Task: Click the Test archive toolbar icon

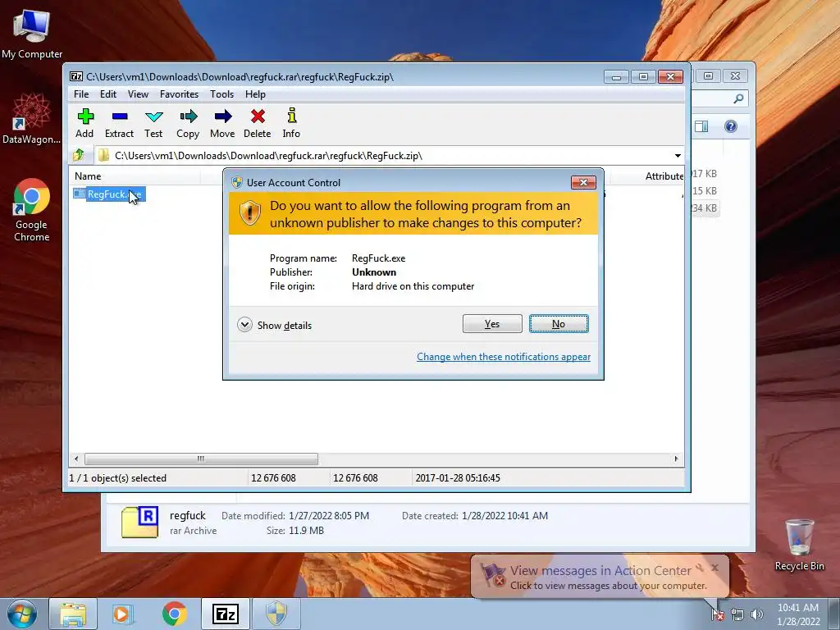Action: coord(153,124)
